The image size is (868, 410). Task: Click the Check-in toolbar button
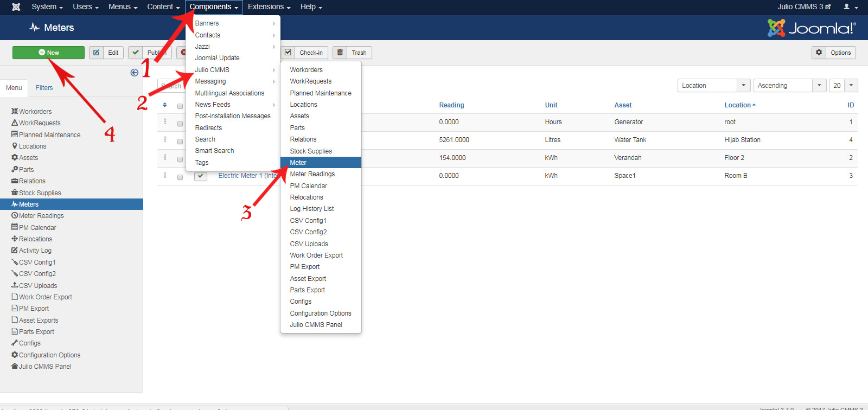pyautogui.click(x=304, y=53)
